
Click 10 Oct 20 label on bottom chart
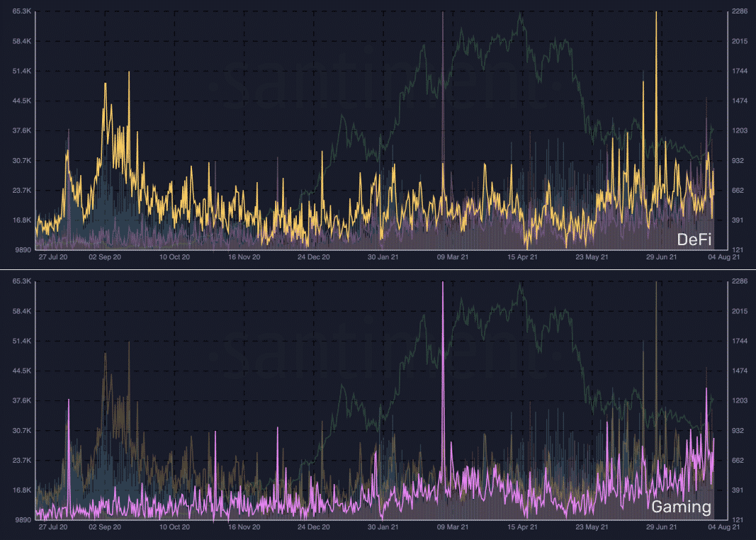pos(174,527)
